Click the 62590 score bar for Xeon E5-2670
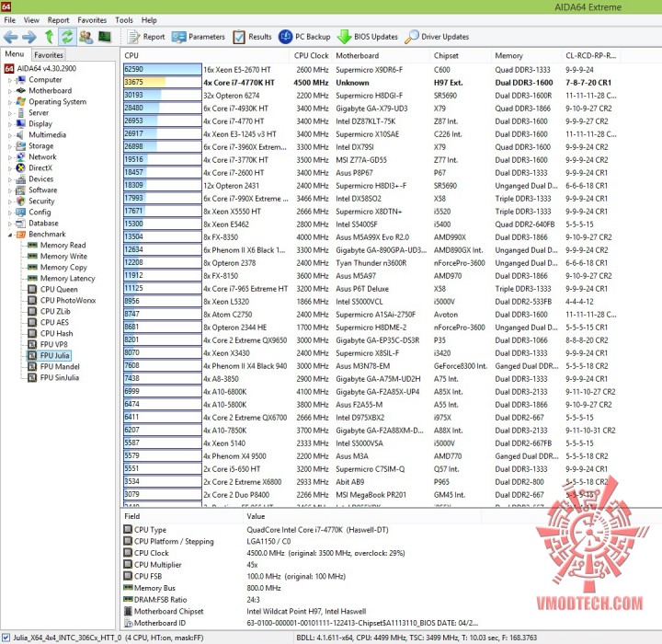The width and height of the screenshot is (662, 644). (x=163, y=69)
